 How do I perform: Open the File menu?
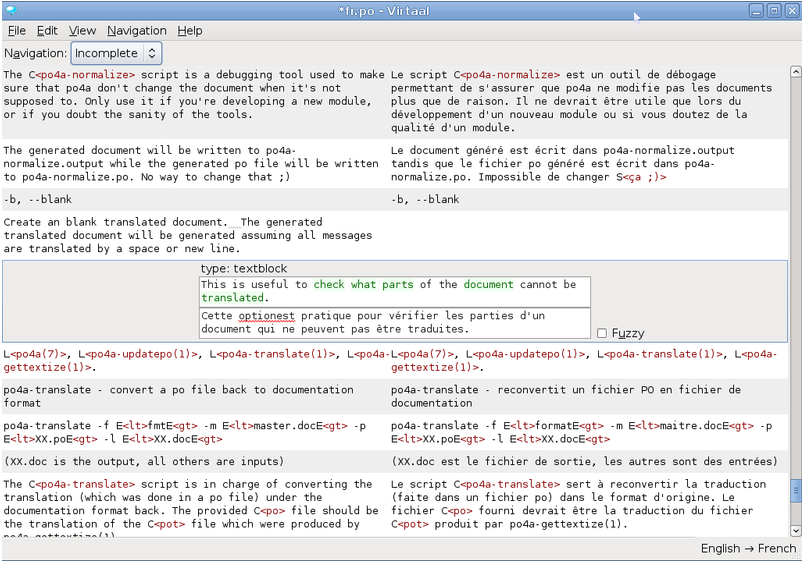tap(17, 31)
